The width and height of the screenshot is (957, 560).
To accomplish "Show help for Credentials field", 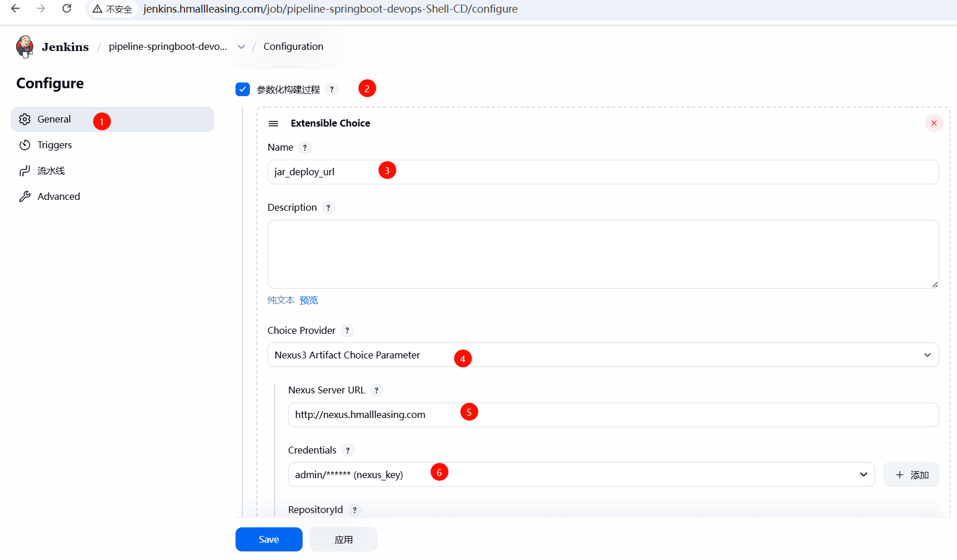I will tap(347, 451).
